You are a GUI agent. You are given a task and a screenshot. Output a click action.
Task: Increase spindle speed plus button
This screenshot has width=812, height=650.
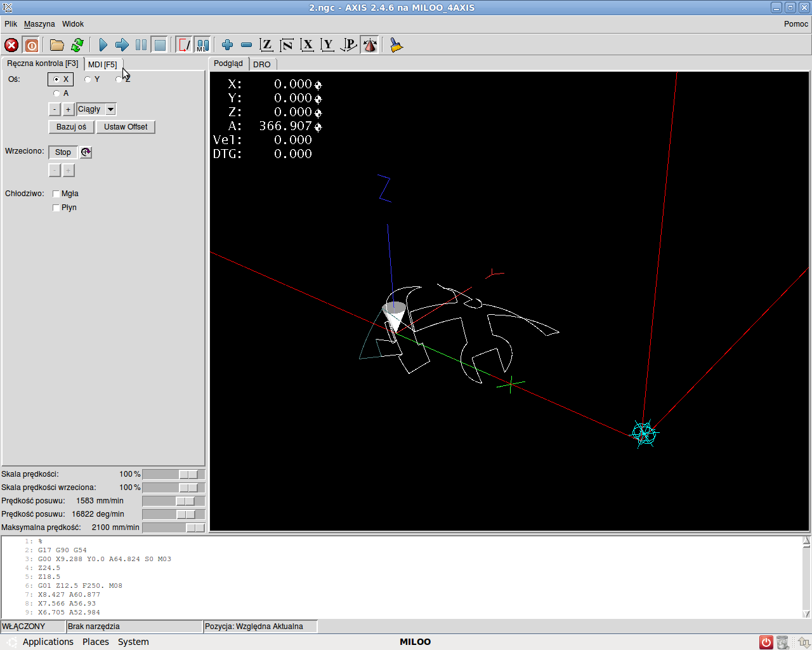[x=68, y=170]
